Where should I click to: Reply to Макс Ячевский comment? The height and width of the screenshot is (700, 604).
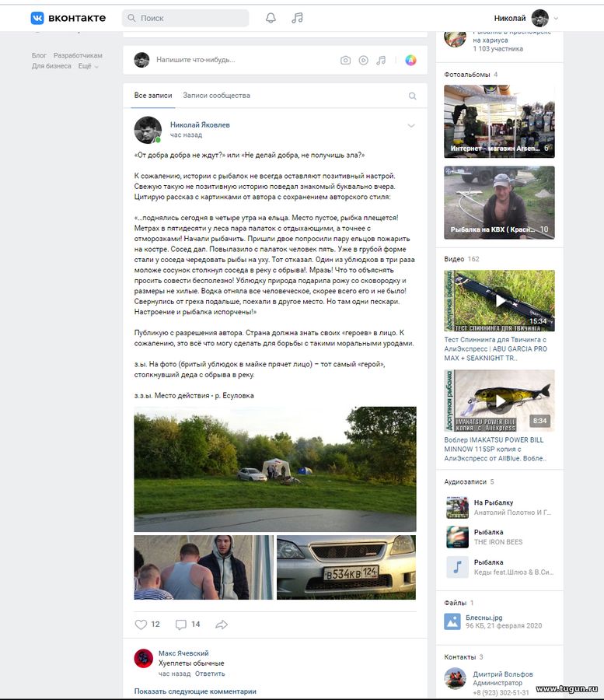[210, 674]
